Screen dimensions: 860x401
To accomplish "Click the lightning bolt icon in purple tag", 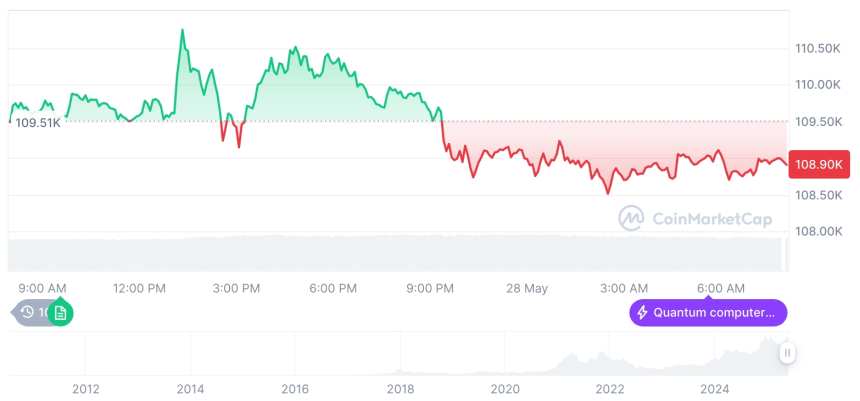I will (x=642, y=313).
